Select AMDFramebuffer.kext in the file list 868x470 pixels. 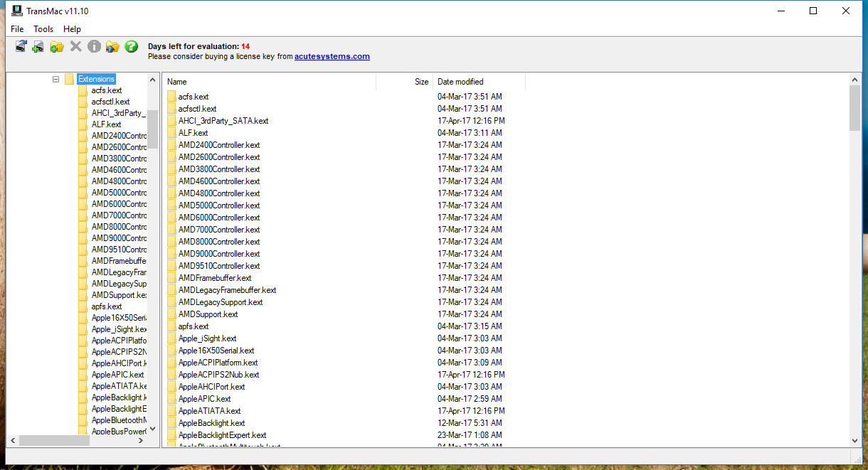point(215,278)
